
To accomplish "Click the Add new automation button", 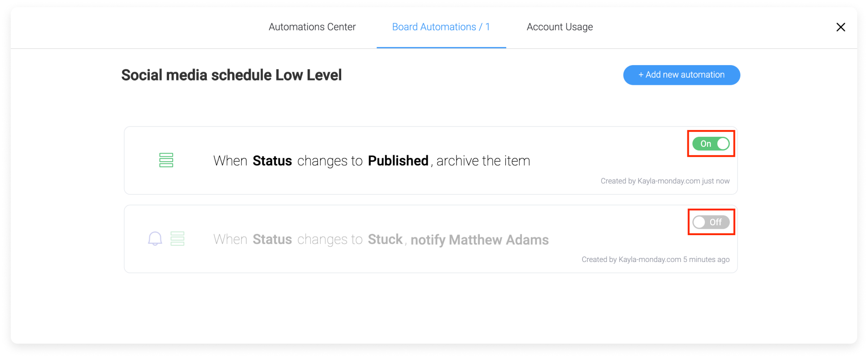I will click(x=681, y=75).
